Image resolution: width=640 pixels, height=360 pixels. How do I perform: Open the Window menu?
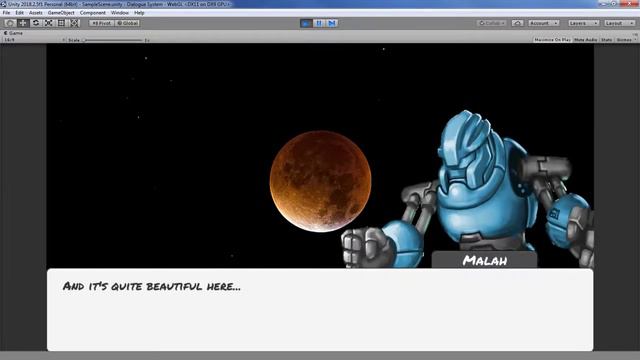(x=120, y=13)
